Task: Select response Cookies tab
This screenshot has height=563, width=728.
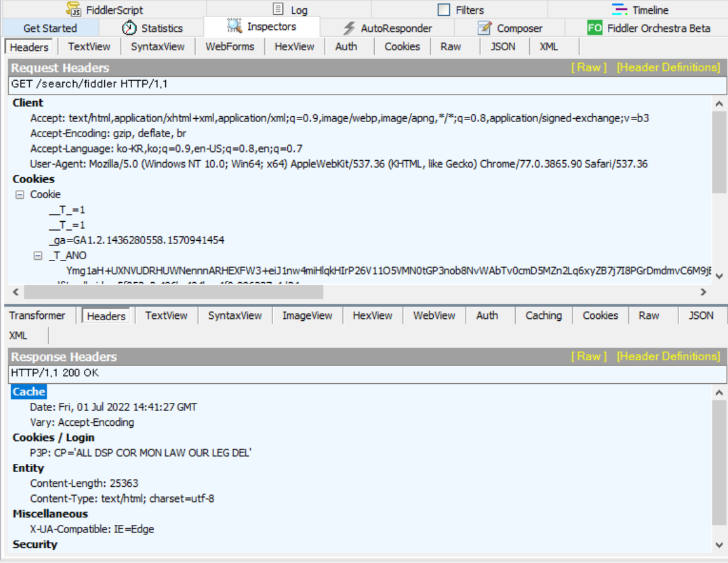Action: (x=600, y=316)
